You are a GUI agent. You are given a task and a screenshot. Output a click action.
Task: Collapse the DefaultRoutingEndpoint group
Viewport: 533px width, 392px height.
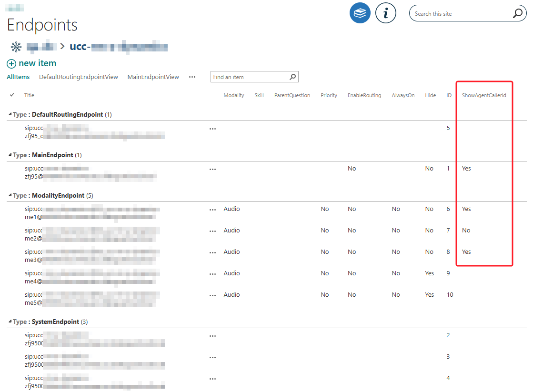10,115
